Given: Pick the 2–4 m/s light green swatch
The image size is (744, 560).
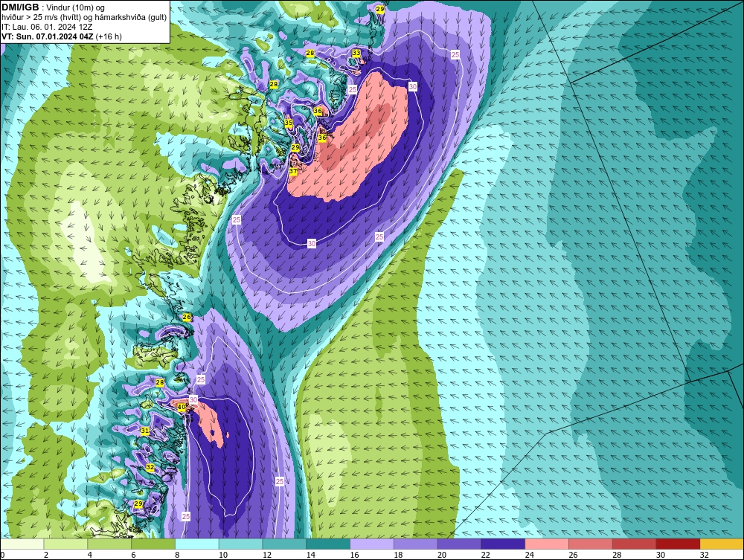Looking at the screenshot, I should 66,544.
